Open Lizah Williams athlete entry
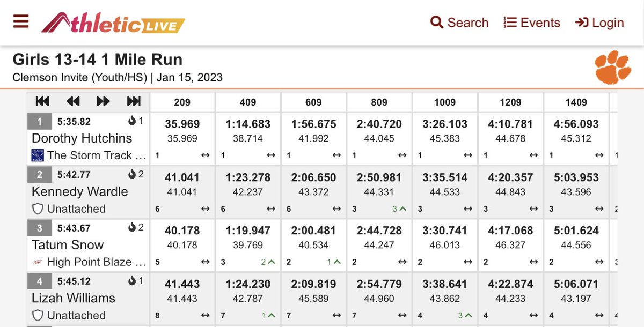Image resolution: width=644 pixels, height=327 pixels. [74, 298]
